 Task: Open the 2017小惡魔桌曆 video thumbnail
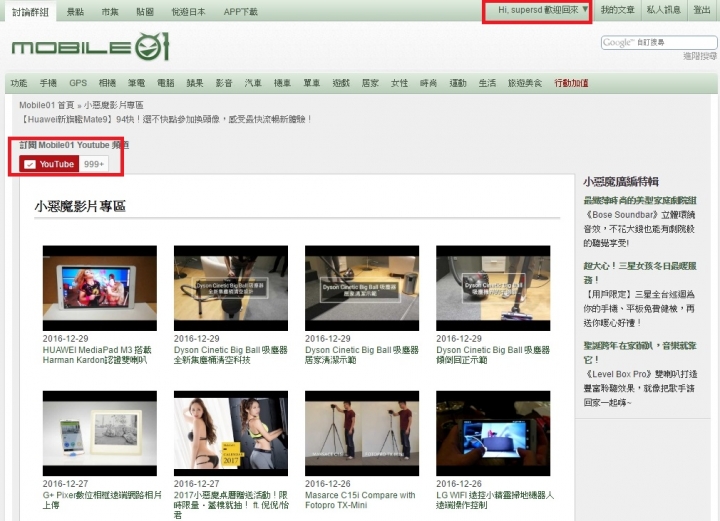coord(231,433)
